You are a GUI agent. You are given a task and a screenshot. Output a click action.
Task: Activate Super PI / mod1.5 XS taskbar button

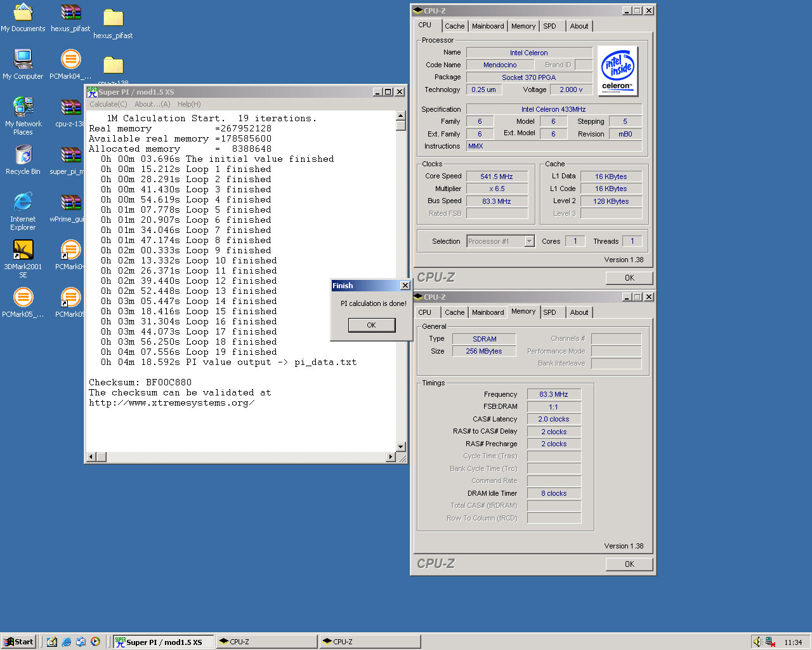click(x=164, y=642)
